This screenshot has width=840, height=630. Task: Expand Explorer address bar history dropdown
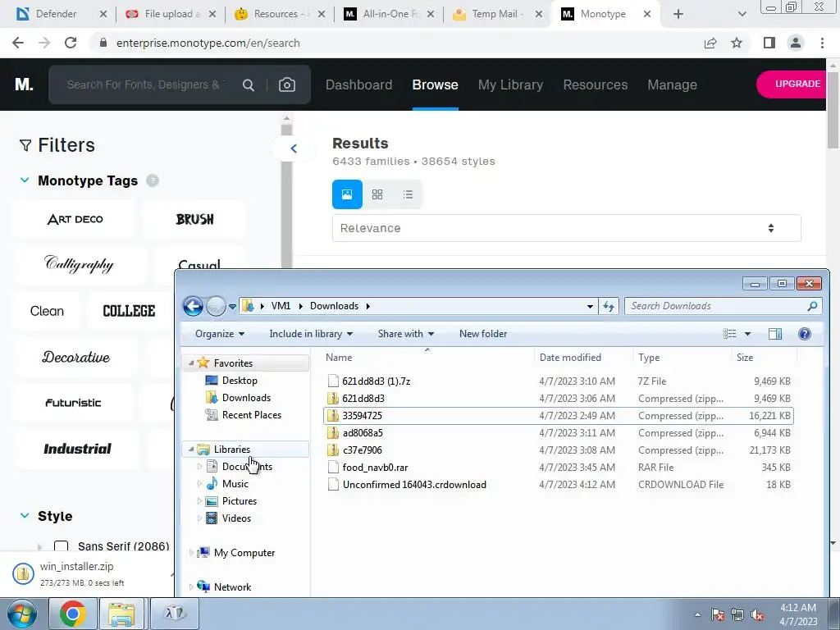590,306
